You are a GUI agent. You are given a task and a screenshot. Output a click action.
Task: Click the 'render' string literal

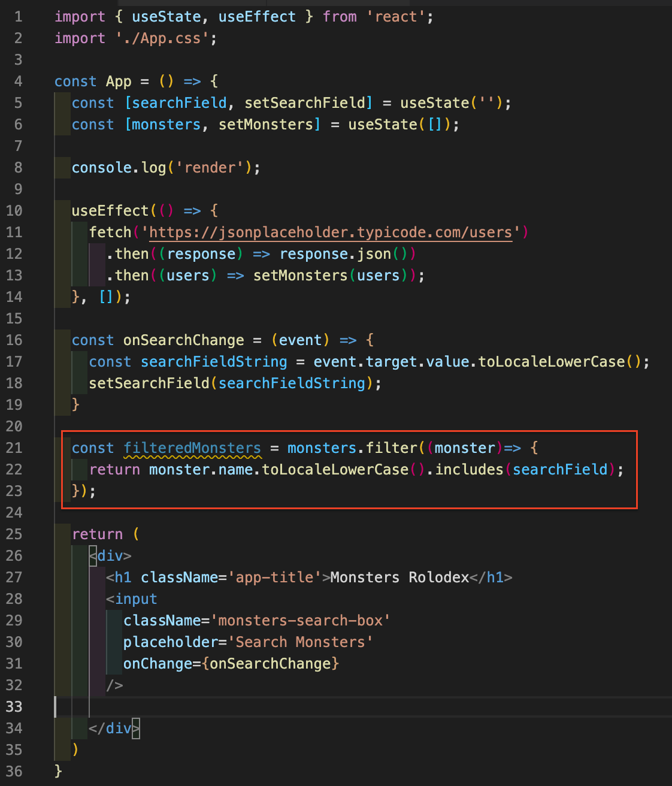point(210,168)
